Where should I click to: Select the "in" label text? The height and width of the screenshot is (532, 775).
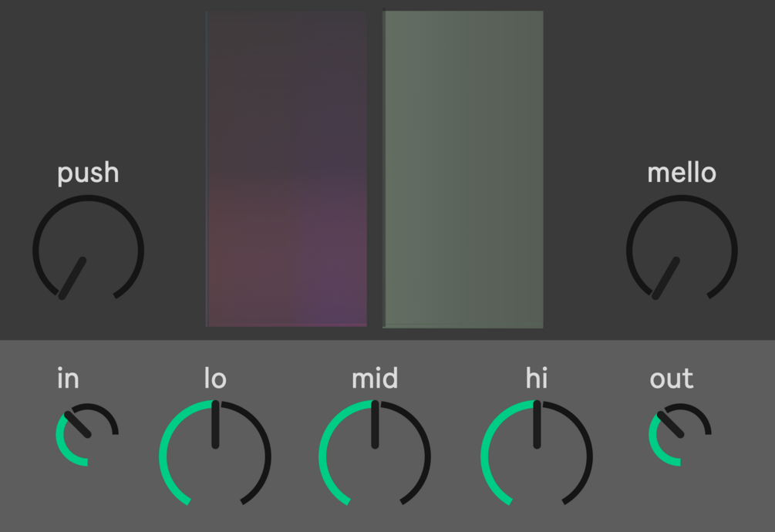pos(68,379)
